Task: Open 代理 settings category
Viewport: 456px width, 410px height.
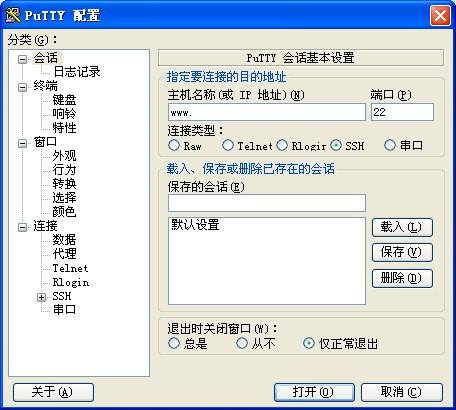Action: pyautogui.click(x=64, y=254)
